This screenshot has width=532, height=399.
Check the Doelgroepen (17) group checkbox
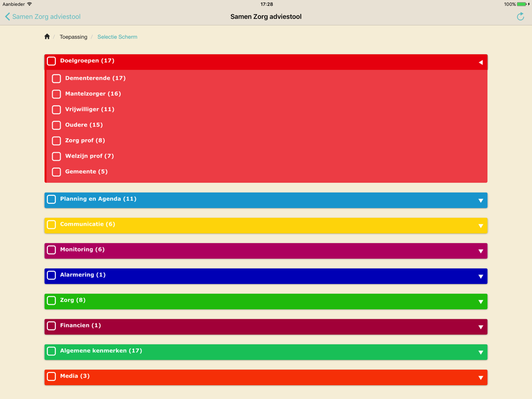point(51,61)
